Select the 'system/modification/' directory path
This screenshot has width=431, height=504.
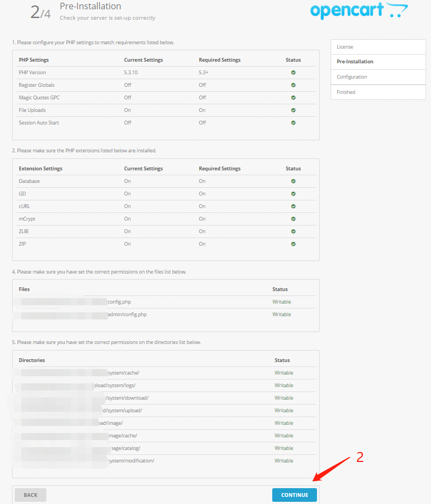coord(131,461)
